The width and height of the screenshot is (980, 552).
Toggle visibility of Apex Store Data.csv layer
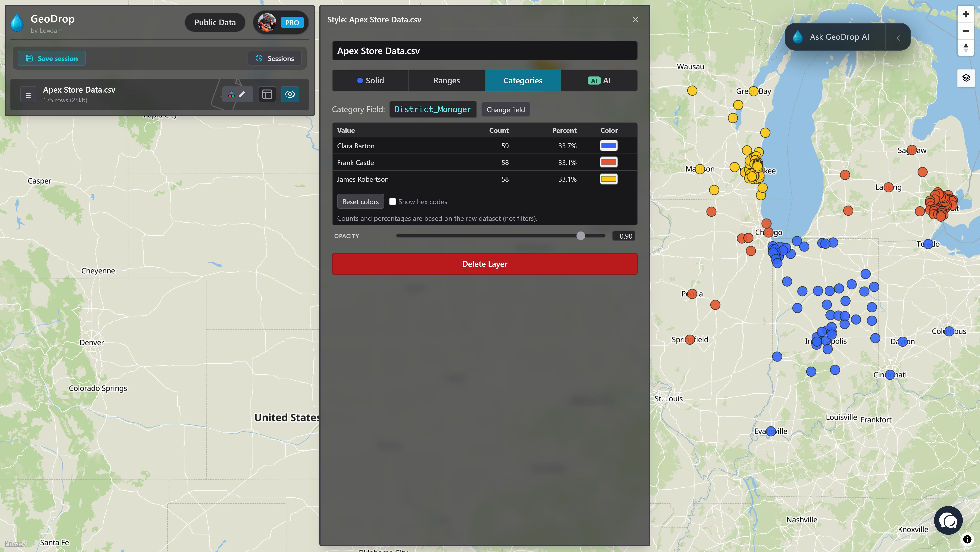click(x=290, y=94)
